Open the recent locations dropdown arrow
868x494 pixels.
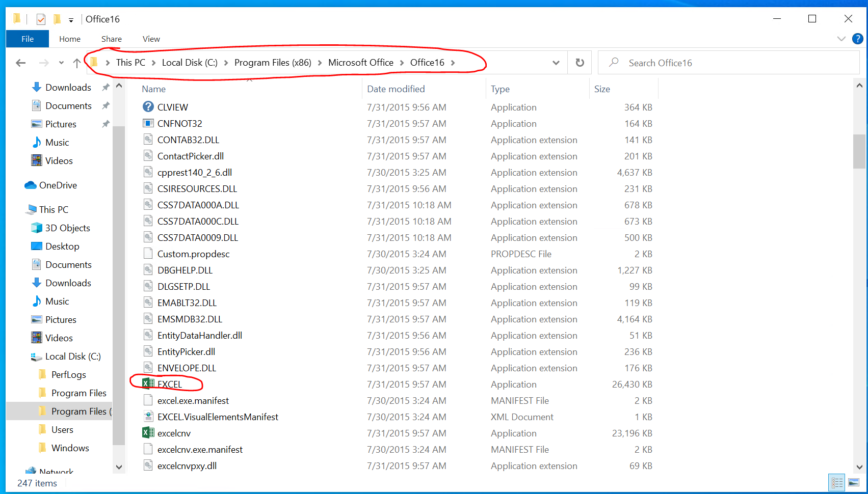(x=61, y=63)
